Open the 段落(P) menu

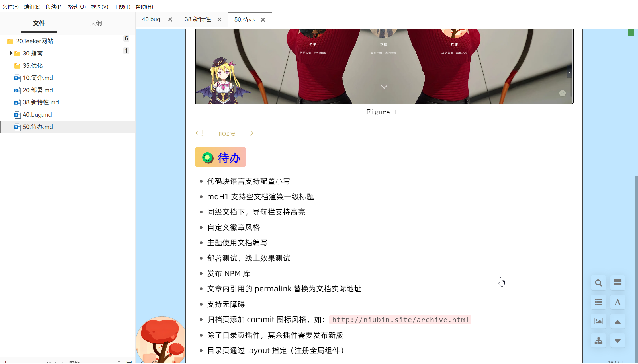[x=54, y=7]
